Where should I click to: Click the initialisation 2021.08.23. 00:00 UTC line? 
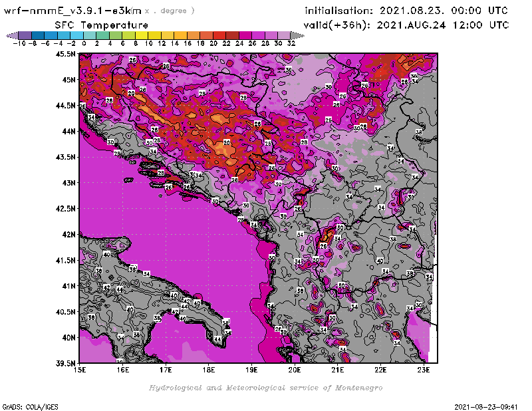tap(406, 11)
